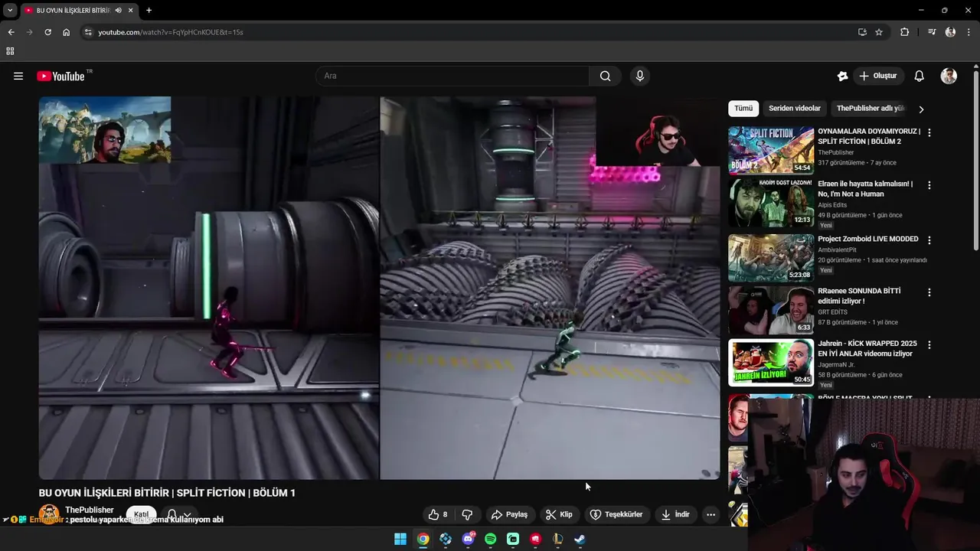The height and width of the screenshot is (551, 980).
Task: Open 'RRaenee SONUNDA BİTTİ' video title
Action: tap(859, 295)
